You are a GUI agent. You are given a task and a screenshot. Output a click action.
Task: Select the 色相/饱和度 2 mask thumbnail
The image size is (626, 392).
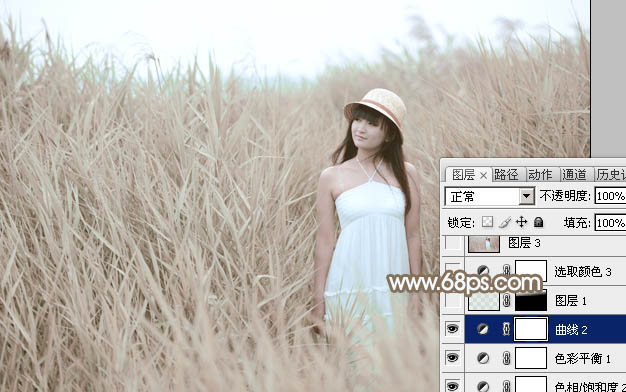[x=531, y=384]
